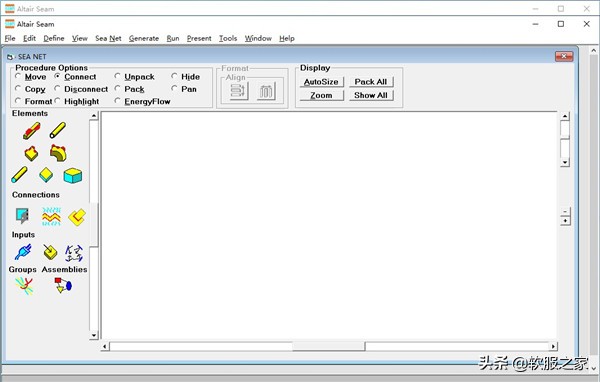
Task: Click the Pack All button
Action: coord(371,82)
